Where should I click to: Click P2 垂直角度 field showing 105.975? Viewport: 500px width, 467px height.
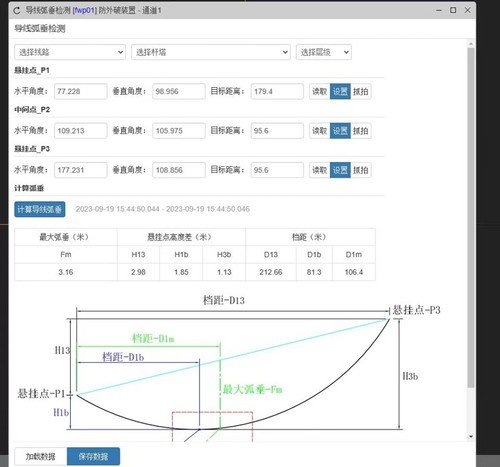pos(179,131)
